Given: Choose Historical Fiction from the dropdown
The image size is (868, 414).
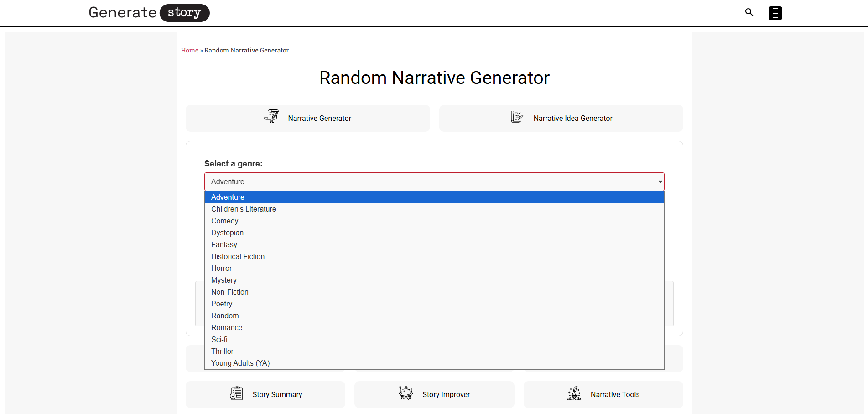Looking at the screenshot, I should 238,256.
